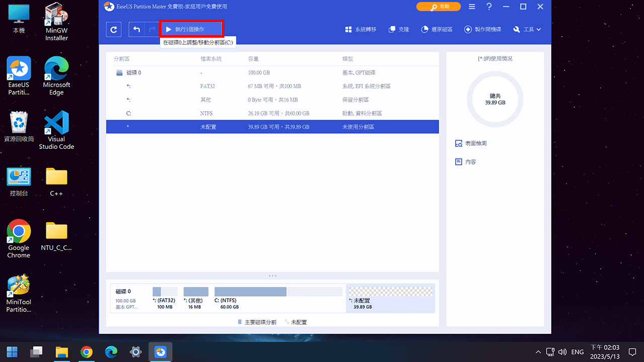Select the 未配置 unallocated partition row
Image resolution: width=644 pixels, height=362 pixels.
(272, 127)
